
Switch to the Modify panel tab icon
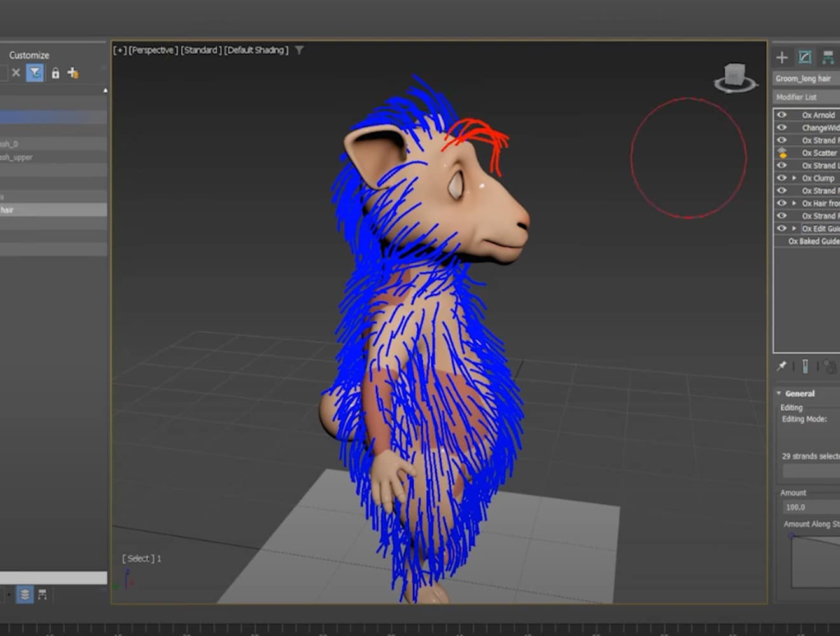click(x=805, y=57)
